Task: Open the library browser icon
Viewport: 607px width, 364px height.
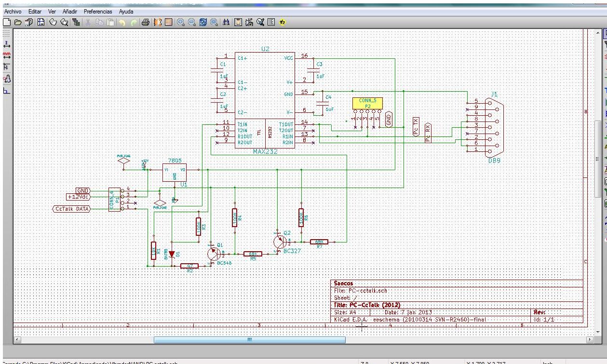Action: coord(64,22)
